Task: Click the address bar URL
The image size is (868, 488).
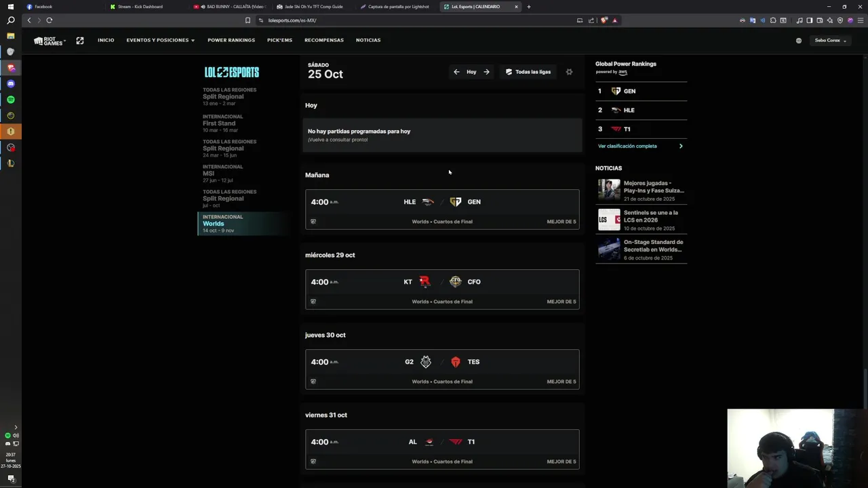Action: coord(292,20)
